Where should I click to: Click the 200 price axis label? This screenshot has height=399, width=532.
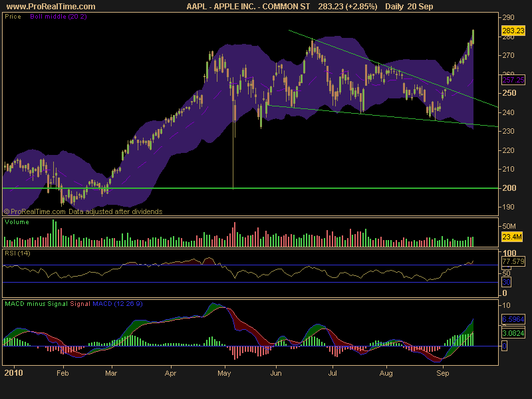coord(509,188)
